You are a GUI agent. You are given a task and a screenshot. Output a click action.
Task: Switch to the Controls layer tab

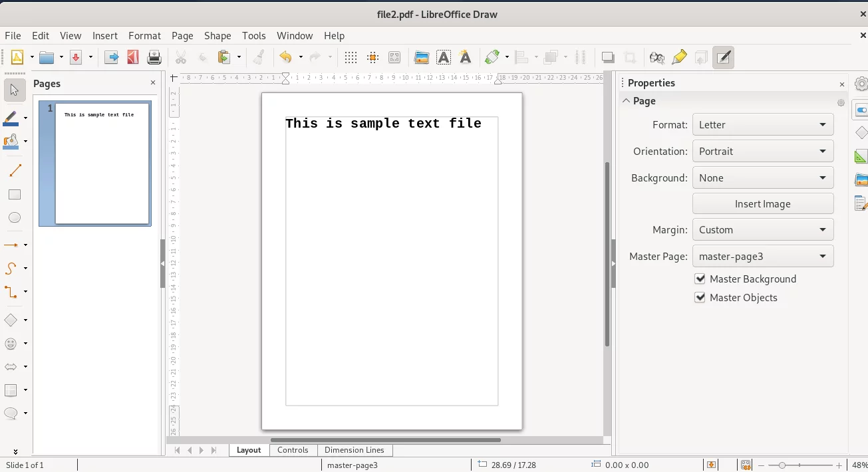coord(293,450)
